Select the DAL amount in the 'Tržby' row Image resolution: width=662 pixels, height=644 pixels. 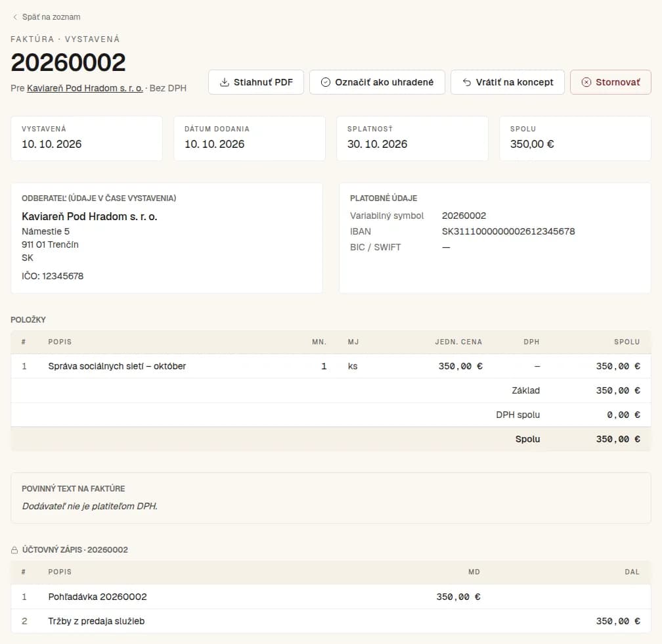pyautogui.click(x=618, y=621)
